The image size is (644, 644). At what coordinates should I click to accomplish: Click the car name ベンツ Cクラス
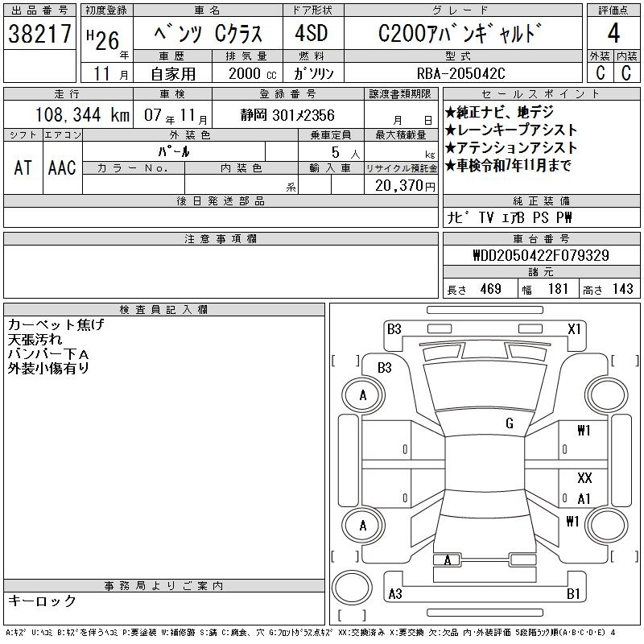coord(208,34)
